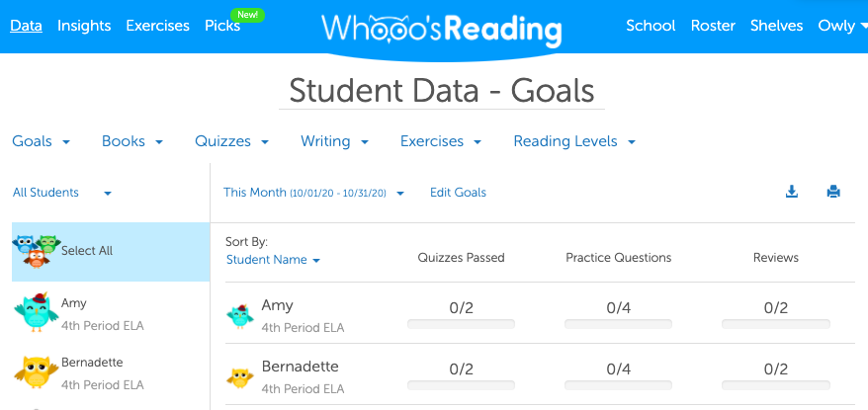Expand the All Students filter dropdown

61,193
